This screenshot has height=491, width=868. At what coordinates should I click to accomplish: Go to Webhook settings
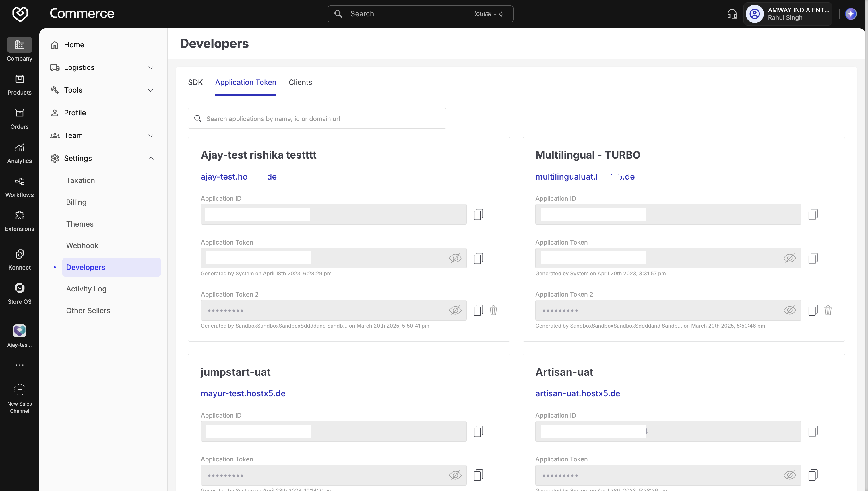click(x=82, y=246)
